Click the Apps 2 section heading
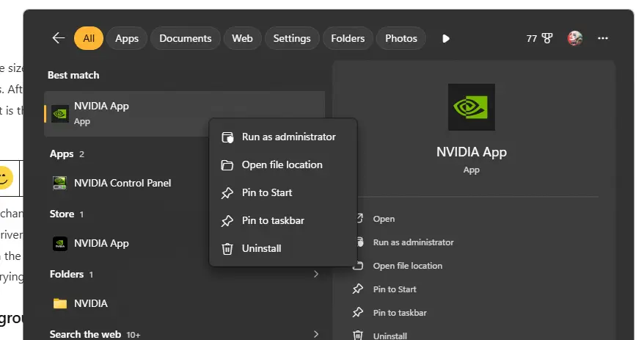 coord(67,154)
